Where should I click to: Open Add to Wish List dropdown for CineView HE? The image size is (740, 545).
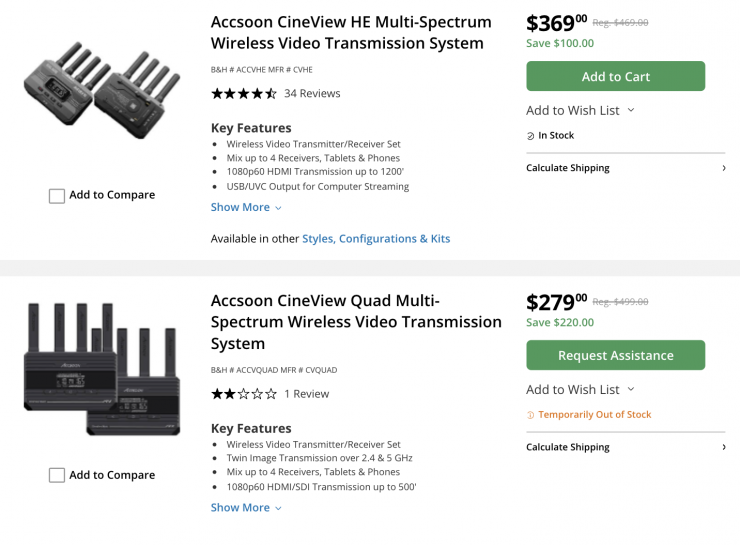(x=580, y=110)
